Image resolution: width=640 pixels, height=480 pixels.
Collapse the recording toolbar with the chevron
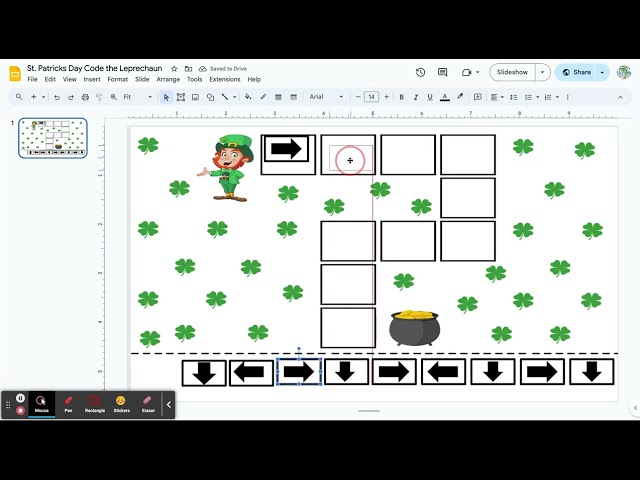[x=169, y=405]
